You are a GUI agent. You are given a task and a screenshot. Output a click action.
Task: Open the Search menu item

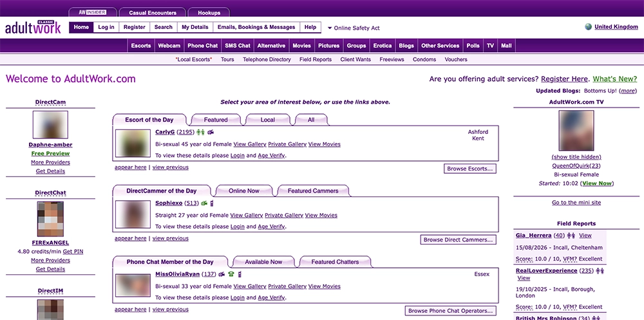[x=164, y=27]
